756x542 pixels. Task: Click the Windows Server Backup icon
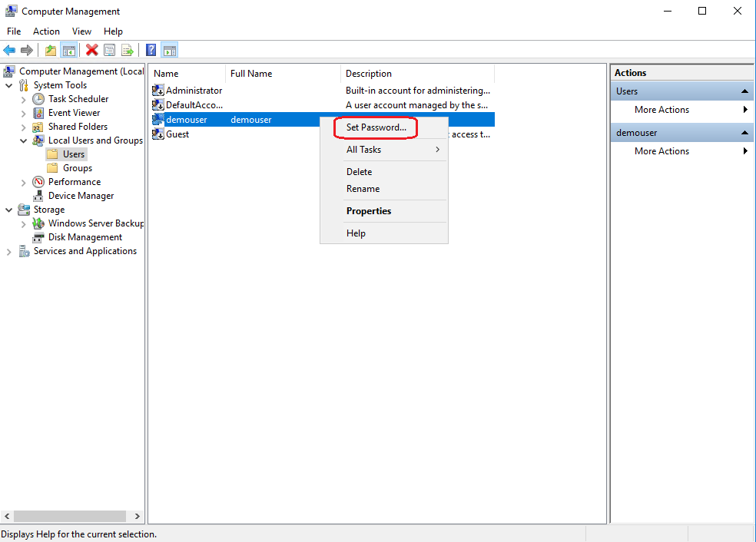point(38,223)
